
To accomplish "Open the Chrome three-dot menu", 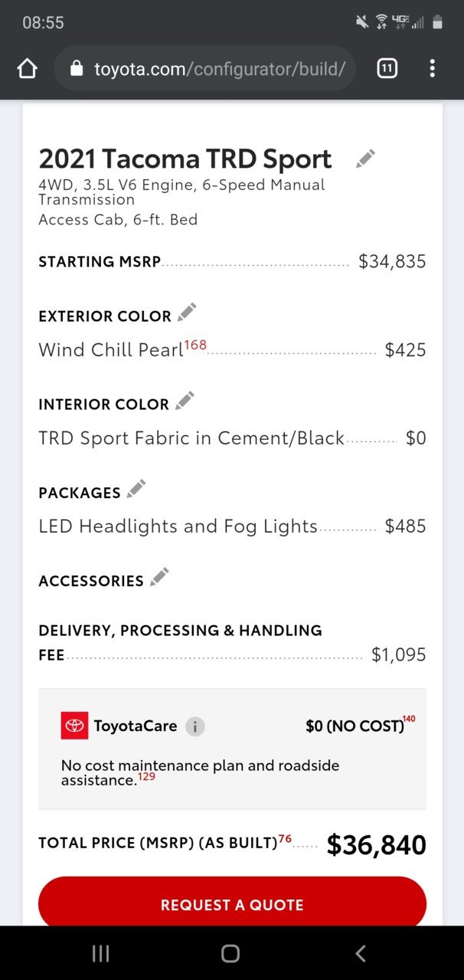I will click(433, 69).
